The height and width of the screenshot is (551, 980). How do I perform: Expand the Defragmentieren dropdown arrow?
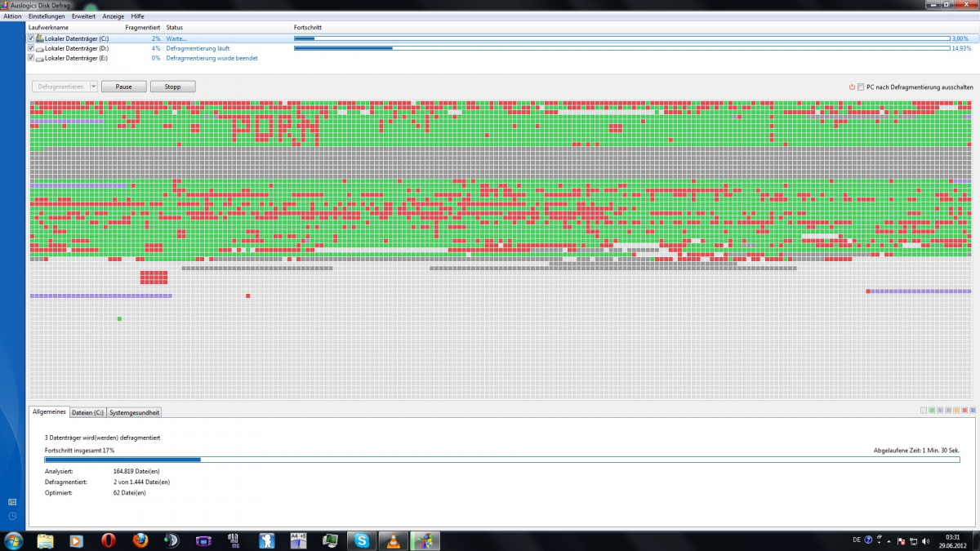[x=94, y=87]
